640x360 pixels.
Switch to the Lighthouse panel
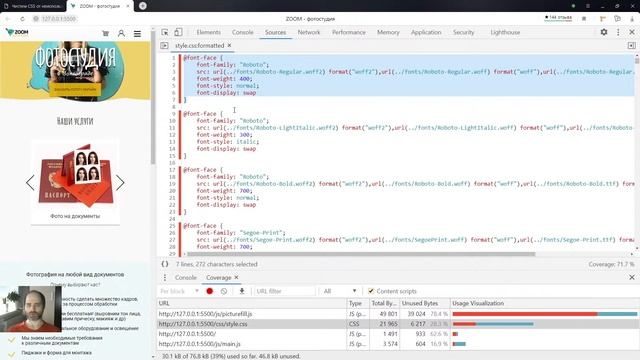pyautogui.click(x=505, y=32)
